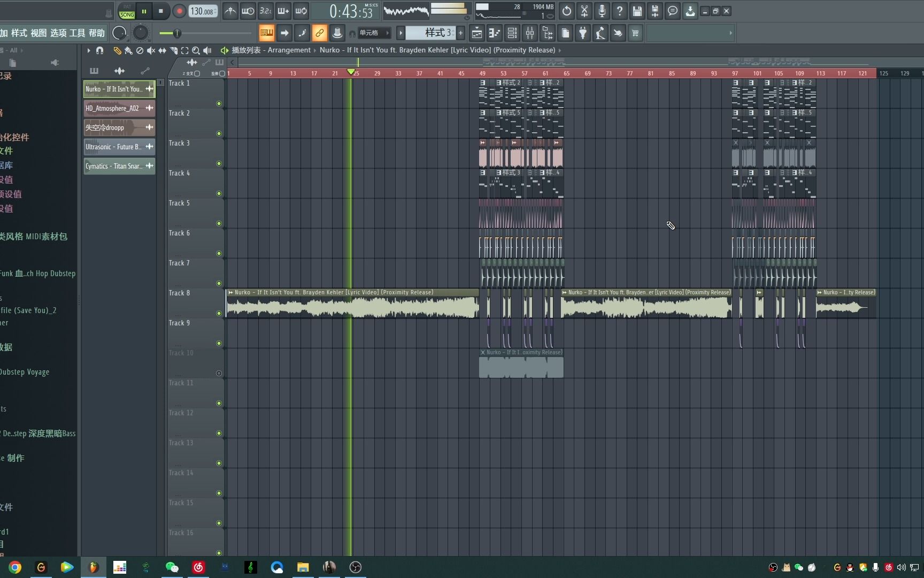
Task: Open the Mixer window icon
Action: coord(529,33)
